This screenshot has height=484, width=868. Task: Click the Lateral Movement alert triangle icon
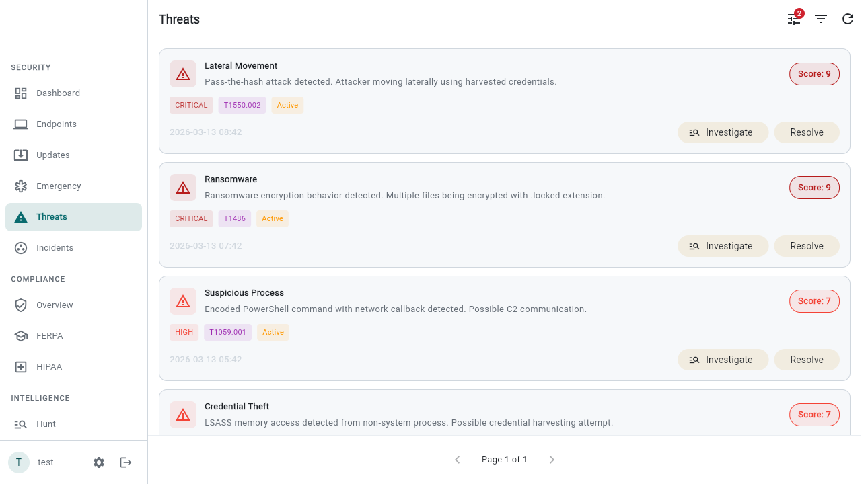pos(182,73)
